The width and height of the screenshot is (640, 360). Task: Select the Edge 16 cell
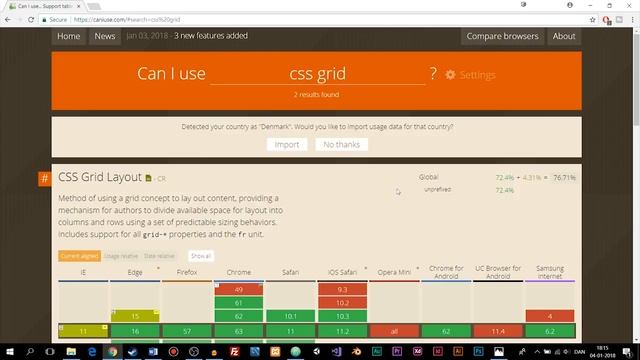[135, 331]
